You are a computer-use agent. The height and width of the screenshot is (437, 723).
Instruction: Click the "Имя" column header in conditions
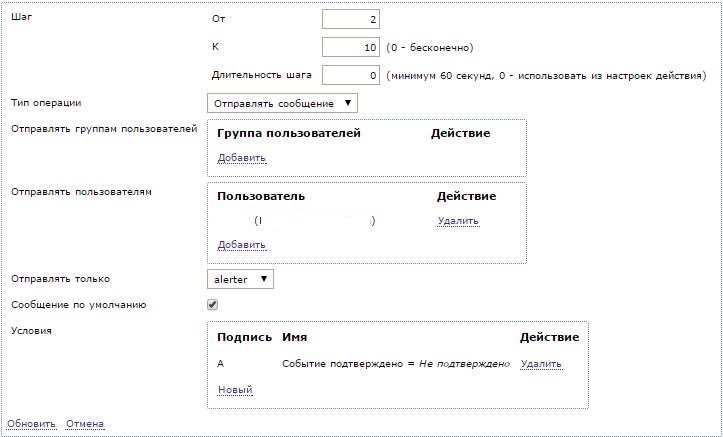click(294, 338)
